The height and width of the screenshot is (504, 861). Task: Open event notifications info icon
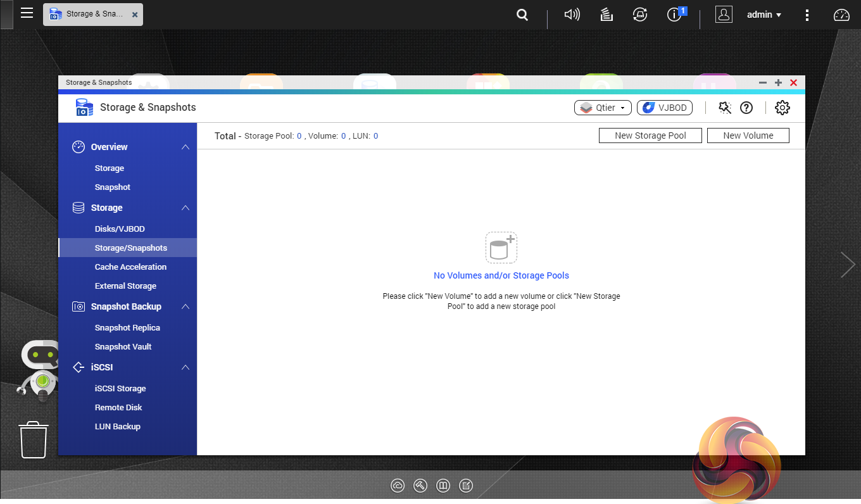[x=675, y=15]
